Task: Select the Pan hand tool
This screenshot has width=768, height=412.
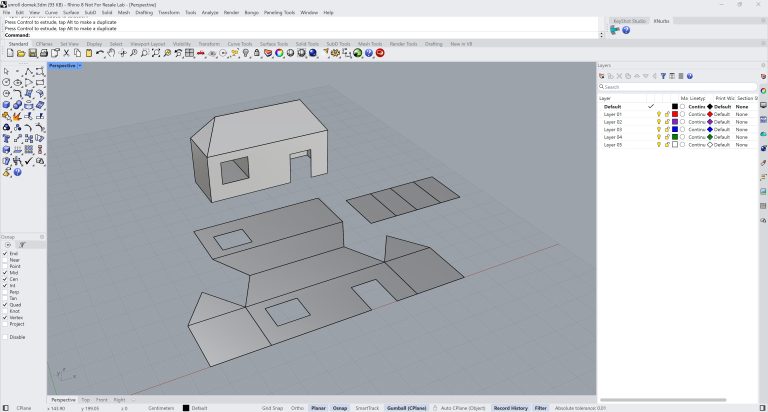Action: click(x=111, y=53)
